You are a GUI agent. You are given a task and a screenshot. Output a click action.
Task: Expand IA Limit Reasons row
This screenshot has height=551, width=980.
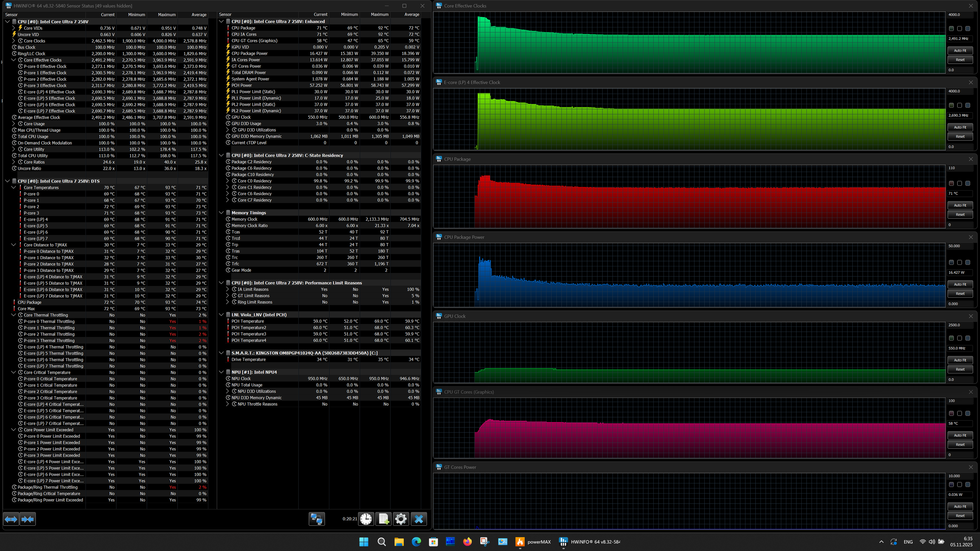pyautogui.click(x=227, y=290)
